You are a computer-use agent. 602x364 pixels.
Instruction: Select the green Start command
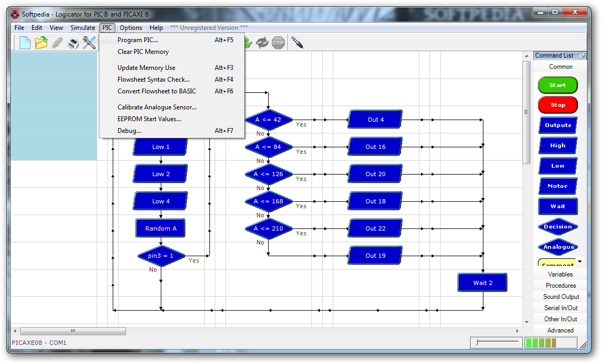tap(558, 85)
